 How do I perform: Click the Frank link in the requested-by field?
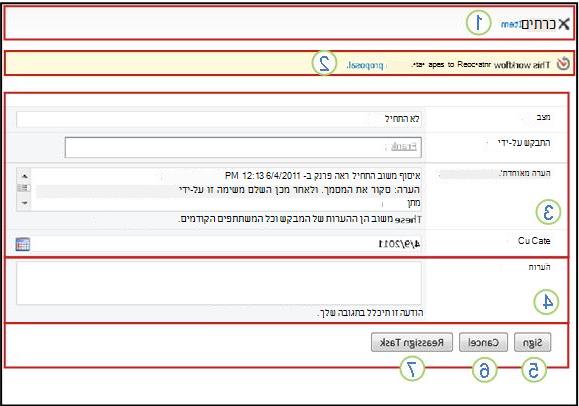pos(404,147)
